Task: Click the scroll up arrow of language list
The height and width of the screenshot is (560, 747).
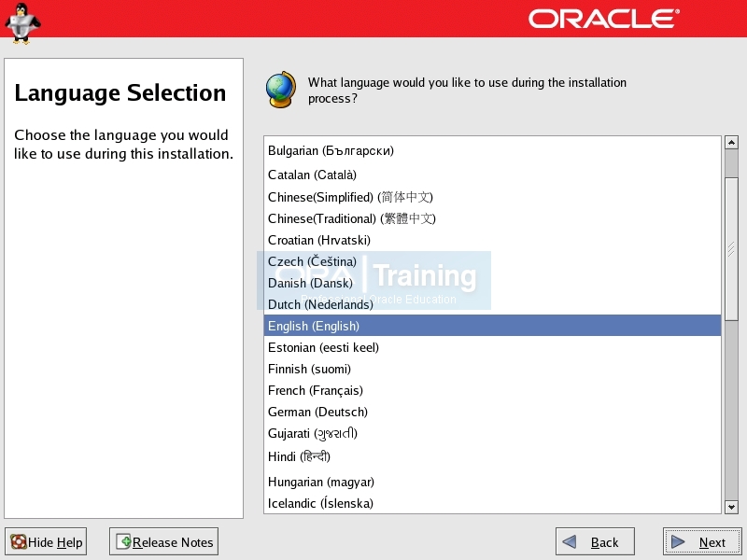Action: point(731,142)
